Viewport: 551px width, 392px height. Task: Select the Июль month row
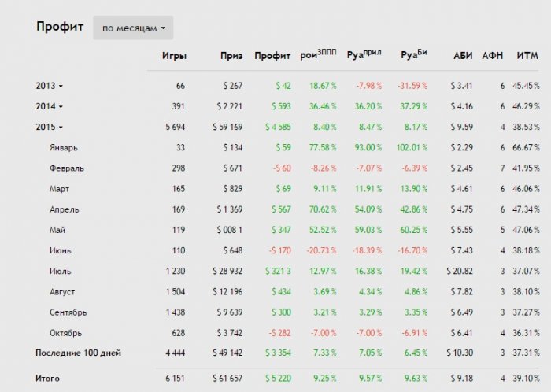(62, 271)
